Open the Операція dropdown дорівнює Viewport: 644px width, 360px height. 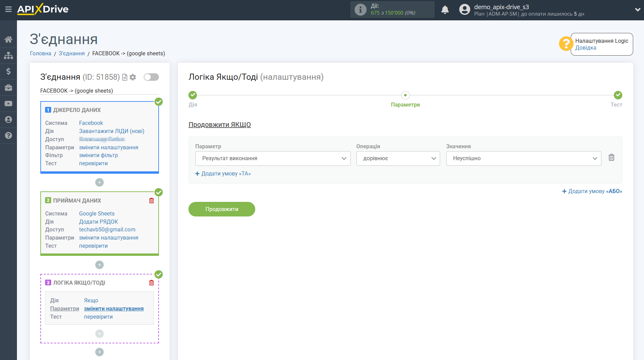click(x=398, y=158)
